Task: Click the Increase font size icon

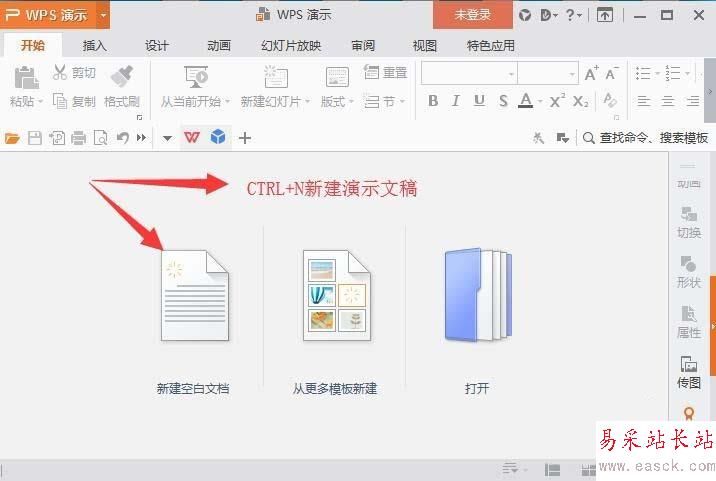Action: click(x=591, y=73)
